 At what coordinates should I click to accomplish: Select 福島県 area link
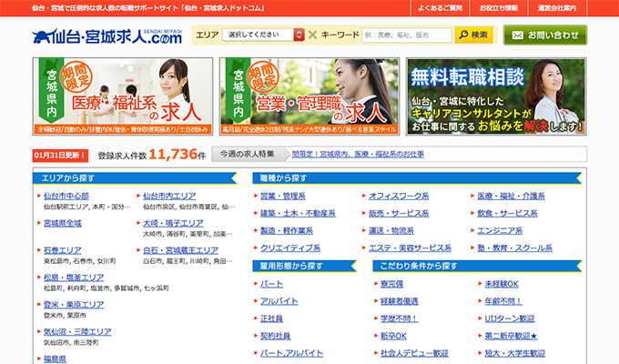[55, 359]
